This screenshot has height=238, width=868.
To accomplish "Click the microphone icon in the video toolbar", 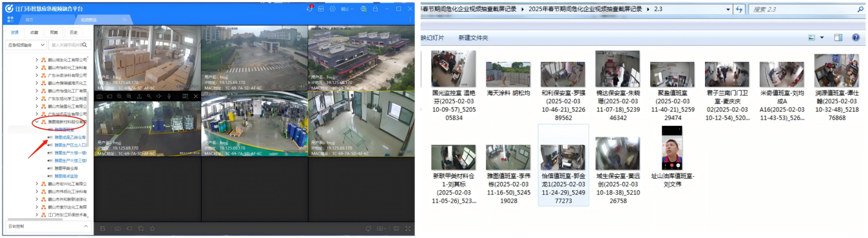I will pos(169,96).
